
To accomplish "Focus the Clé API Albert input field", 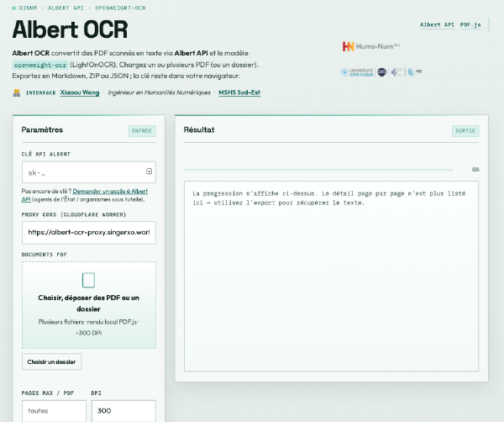I will tap(89, 172).
